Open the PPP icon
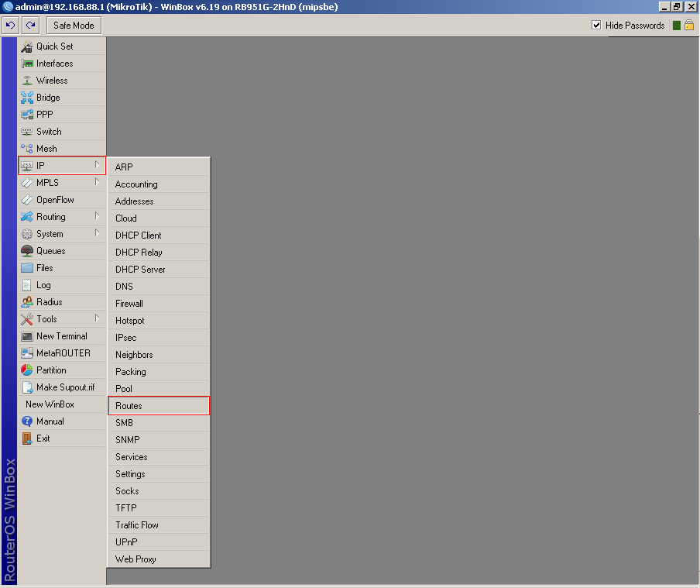The height and width of the screenshot is (588, 700). click(x=27, y=115)
